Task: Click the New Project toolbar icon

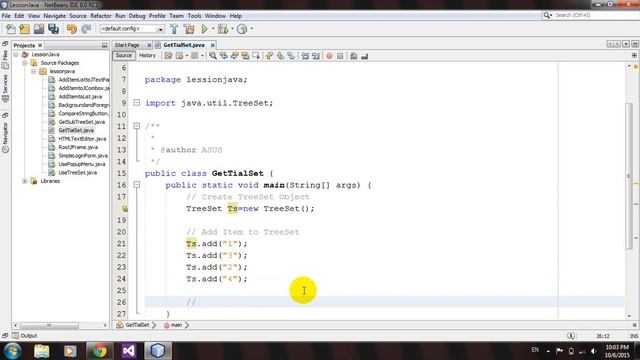Action: (x=24, y=29)
